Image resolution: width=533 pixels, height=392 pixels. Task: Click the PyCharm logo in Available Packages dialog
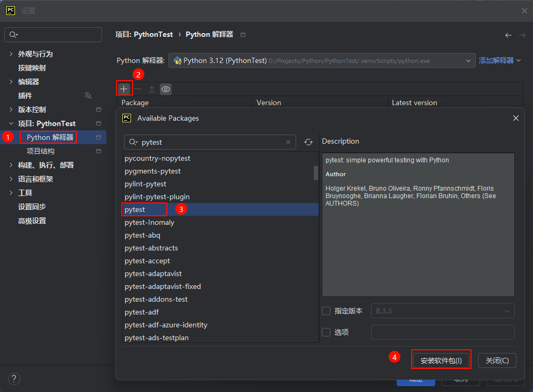(127, 118)
